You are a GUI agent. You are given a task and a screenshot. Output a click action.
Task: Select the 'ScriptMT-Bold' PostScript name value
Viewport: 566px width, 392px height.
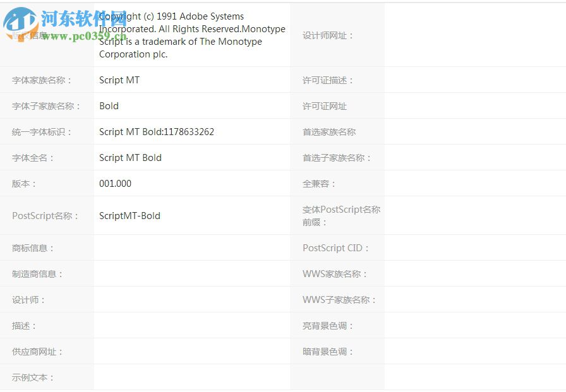pyautogui.click(x=129, y=216)
